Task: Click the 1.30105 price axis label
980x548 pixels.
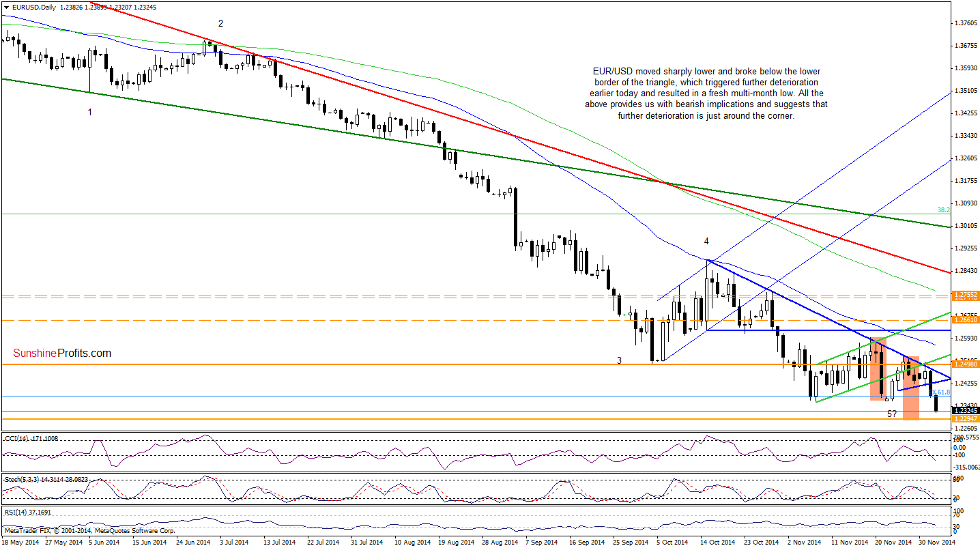Action: coord(965,226)
